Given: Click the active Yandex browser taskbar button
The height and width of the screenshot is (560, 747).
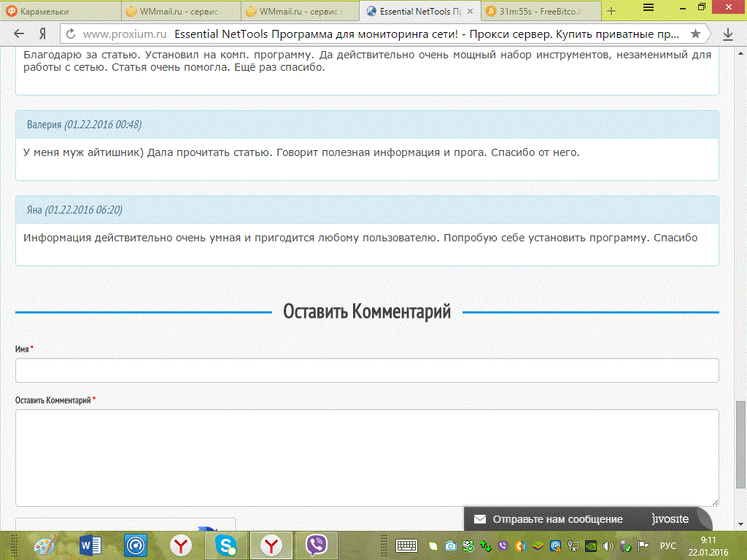Looking at the screenshot, I should click(x=271, y=545).
